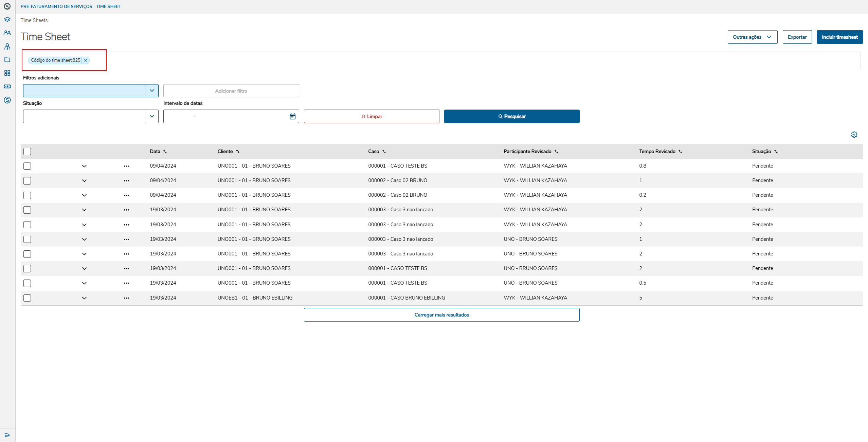Click Carregar mais resultados
Viewport: 868px width, 442px height.
coord(441,315)
